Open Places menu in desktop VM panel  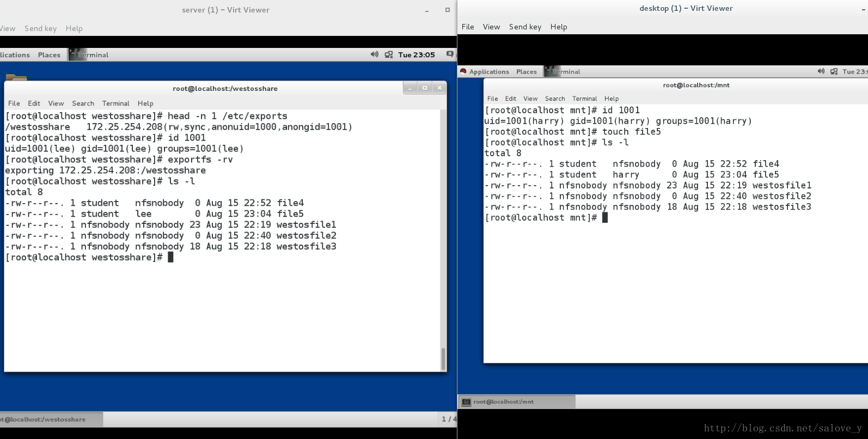point(527,71)
